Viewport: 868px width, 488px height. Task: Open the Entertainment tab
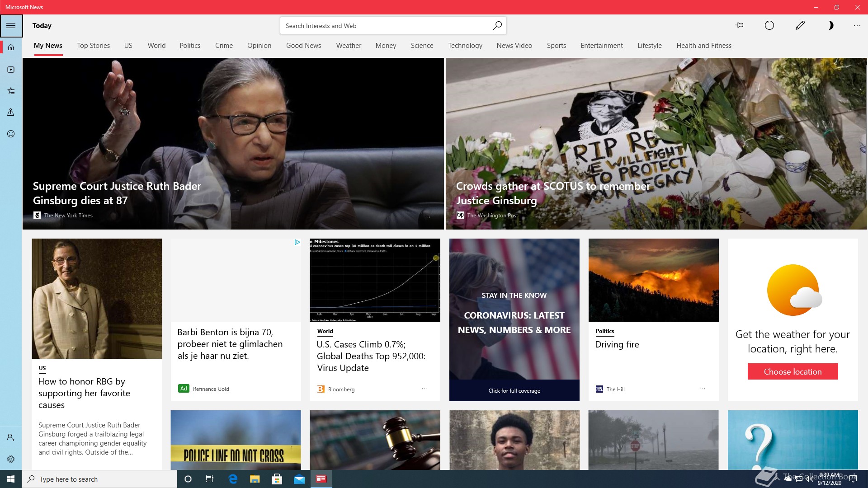coord(602,46)
